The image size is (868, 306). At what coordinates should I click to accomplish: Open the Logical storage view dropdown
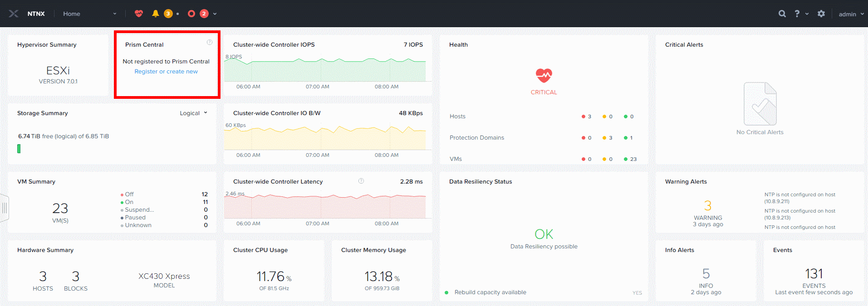pos(193,113)
